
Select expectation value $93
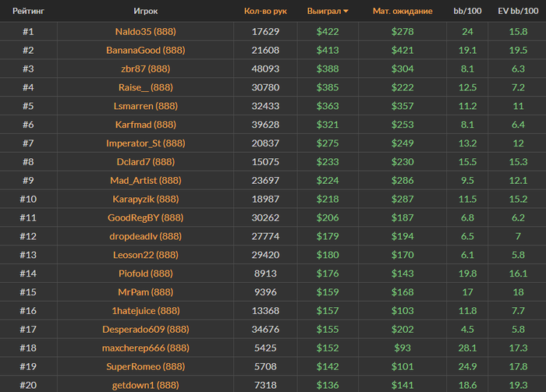tap(402, 348)
